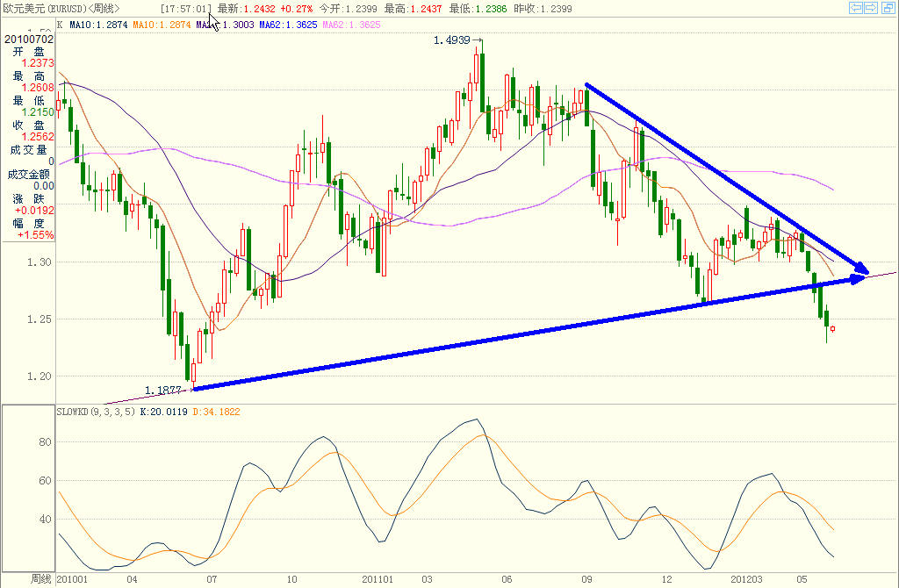Click the +0.27% change value
899x588 pixels.
pos(297,9)
